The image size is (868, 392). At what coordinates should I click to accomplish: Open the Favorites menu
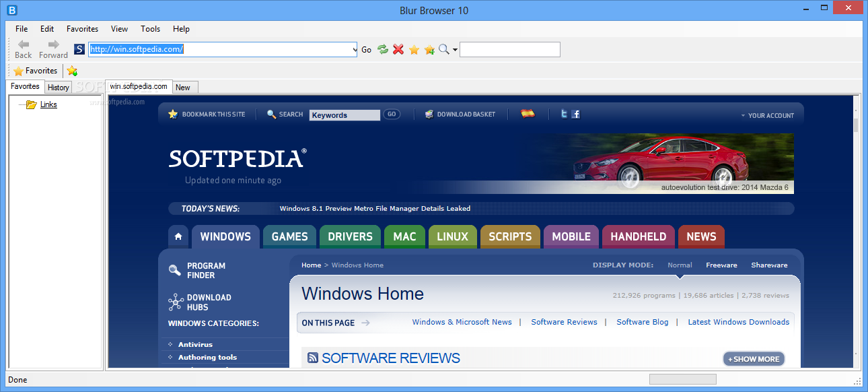coord(82,29)
